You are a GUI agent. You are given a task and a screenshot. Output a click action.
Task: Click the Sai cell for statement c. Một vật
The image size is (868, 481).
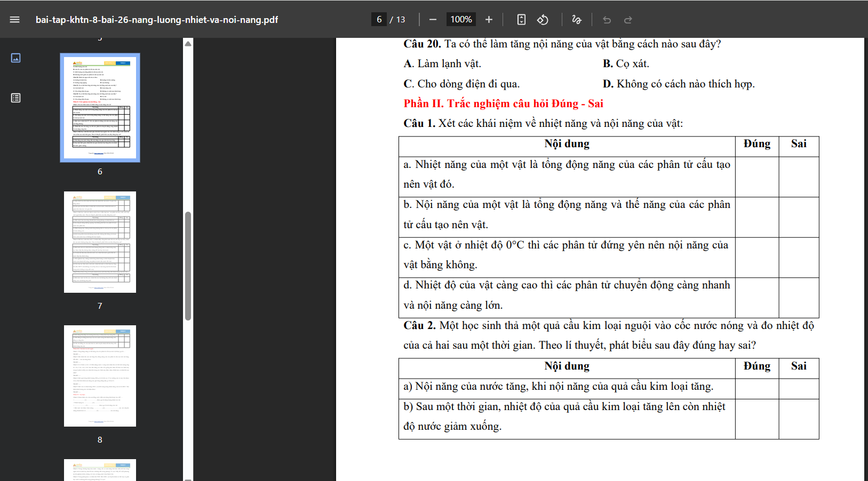coord(799,257)
